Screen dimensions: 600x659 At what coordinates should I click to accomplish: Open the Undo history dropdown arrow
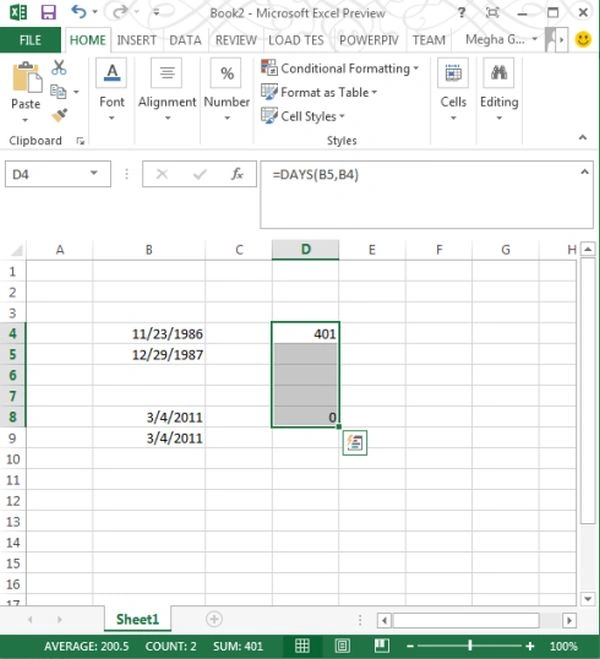tap(95, 12)
